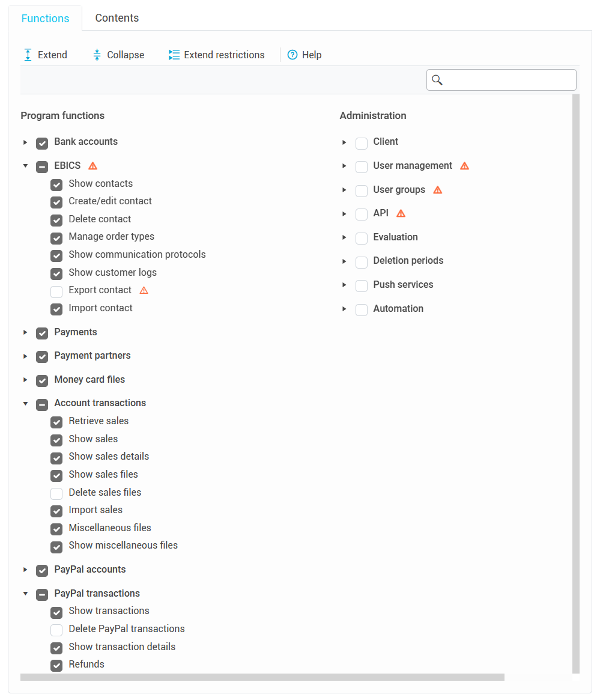Click the Extend icon in toolbar
This screenshot has width=600, height=700.
pyautogui.click(x=28, y=55)
